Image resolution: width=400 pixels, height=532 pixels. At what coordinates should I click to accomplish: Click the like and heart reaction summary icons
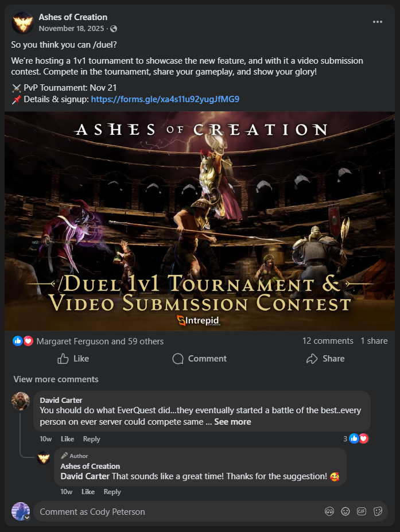tap(23, 341)
